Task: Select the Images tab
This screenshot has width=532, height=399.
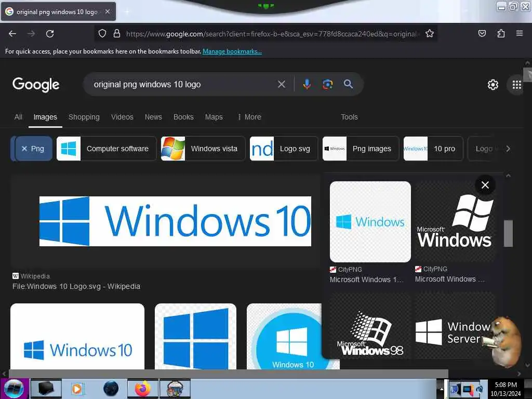Action: tap(45, 117)
